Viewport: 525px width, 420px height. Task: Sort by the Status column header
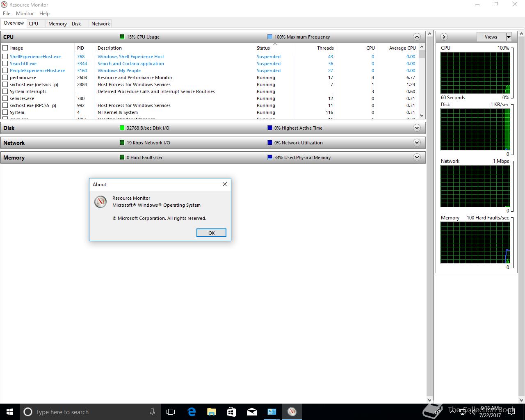click(x=274, y=48)
